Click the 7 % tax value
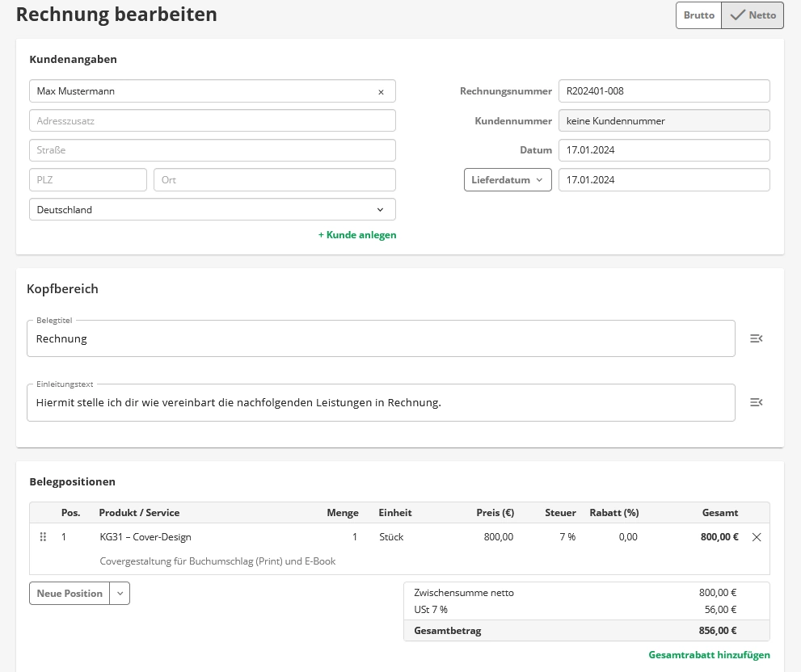The image size is (801, 672). [x=567, y=537]
